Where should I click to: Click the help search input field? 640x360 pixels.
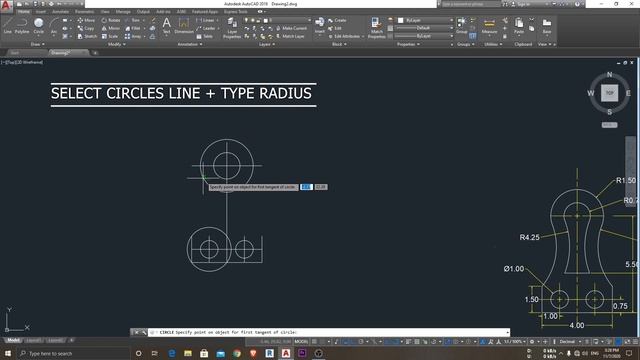click(471, 4)
